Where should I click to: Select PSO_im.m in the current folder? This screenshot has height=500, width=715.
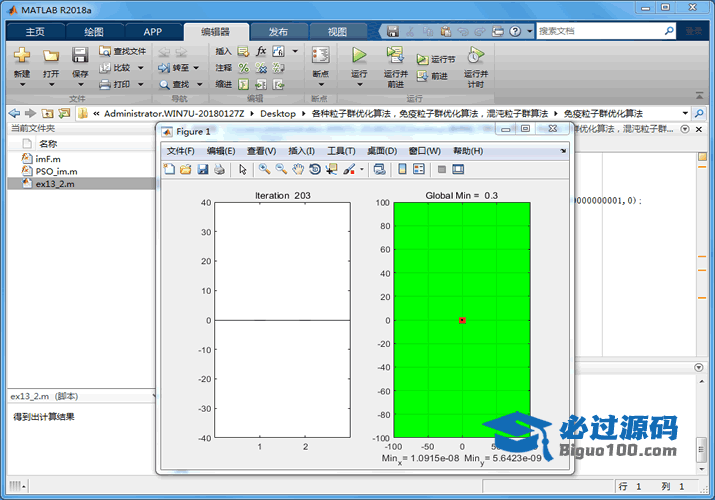56,171
